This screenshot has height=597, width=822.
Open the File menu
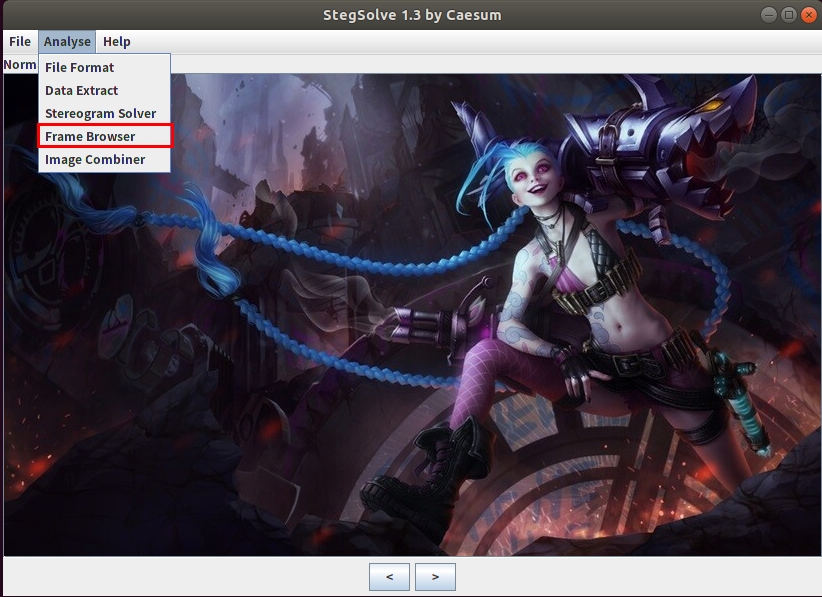[20, 41]
